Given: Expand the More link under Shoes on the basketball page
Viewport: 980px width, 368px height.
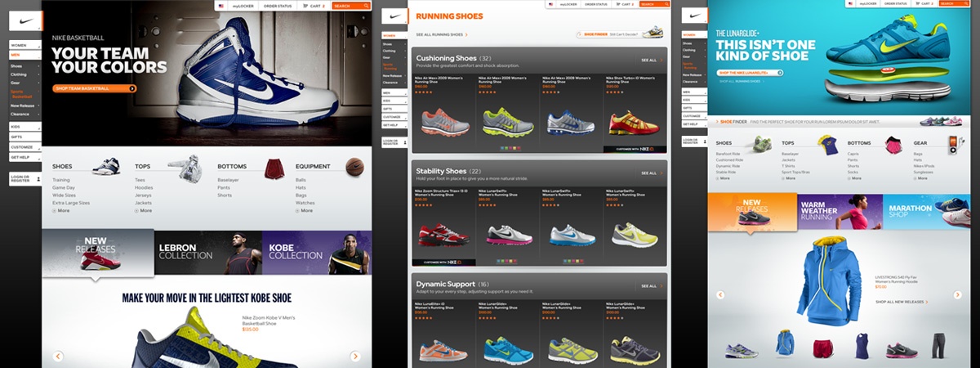Looking at the screenshot, I should (61, 210).
